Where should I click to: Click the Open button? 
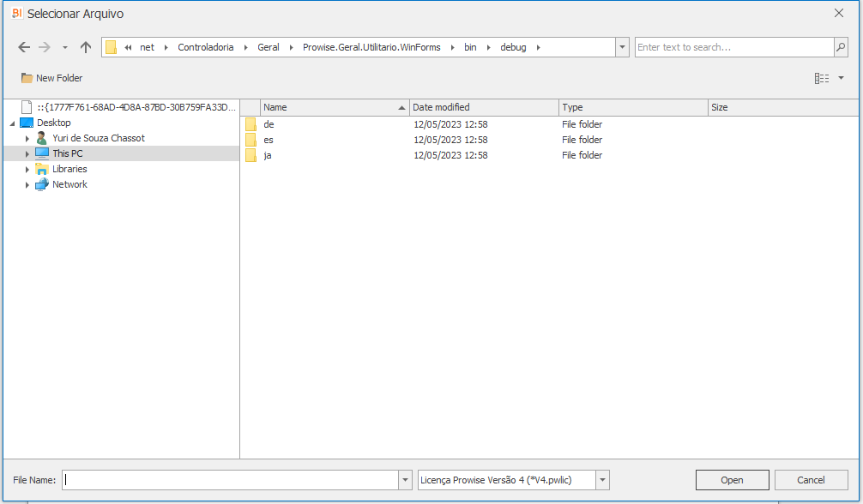pos(732,480)
